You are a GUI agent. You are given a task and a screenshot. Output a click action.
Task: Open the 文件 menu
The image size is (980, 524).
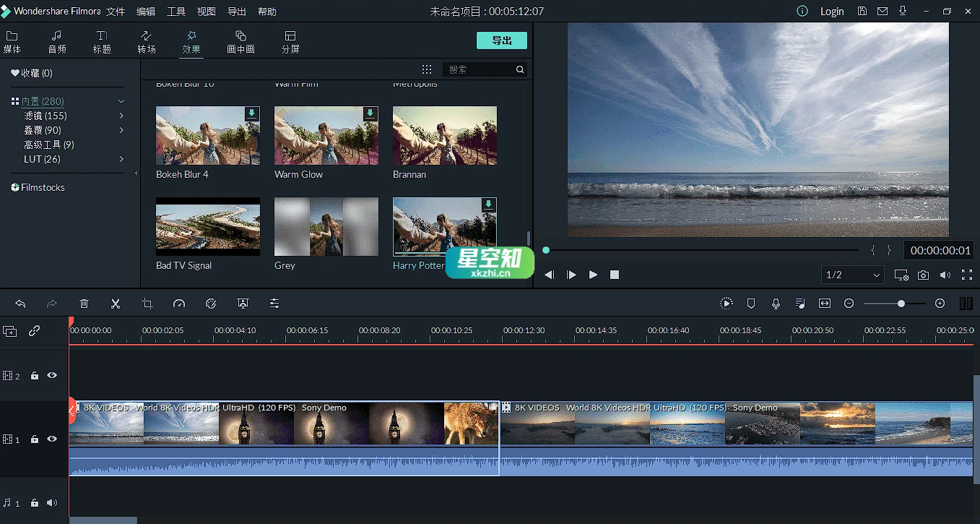pyautogui.click(x=116, y=11)
